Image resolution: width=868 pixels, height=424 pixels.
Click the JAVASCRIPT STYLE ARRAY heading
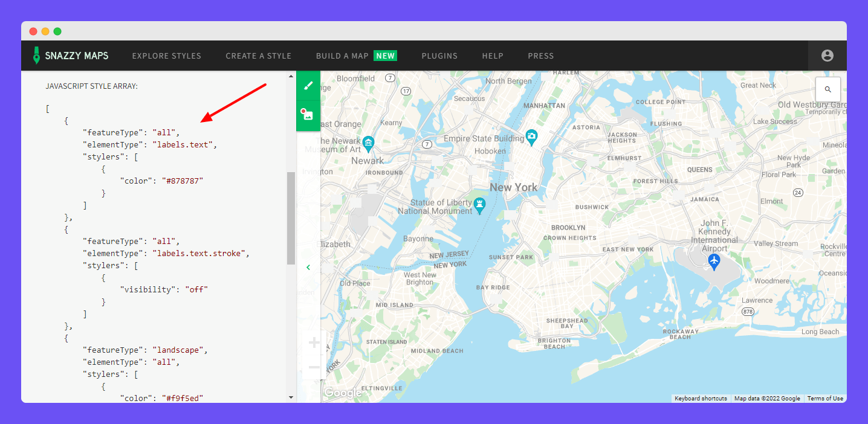click(x=92, y=86)
